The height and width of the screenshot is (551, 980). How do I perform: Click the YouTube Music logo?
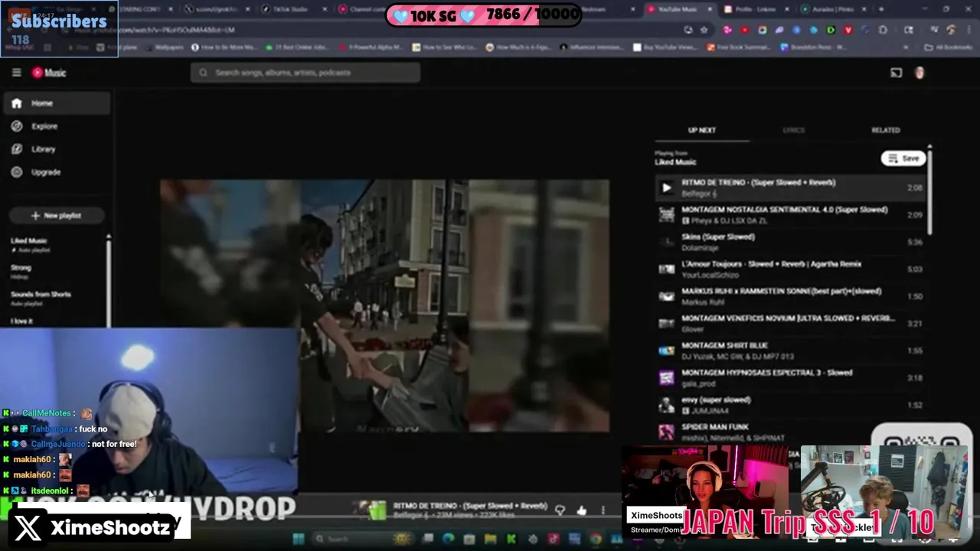(49, 73)
